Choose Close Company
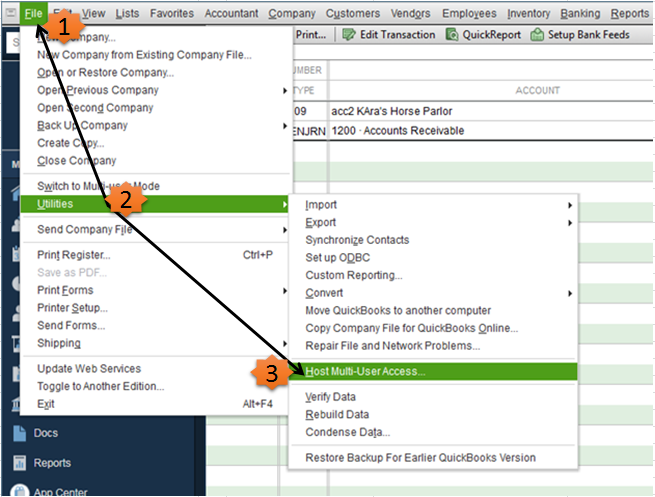Screen dimensions: 655x497 [x=76, y=160]
